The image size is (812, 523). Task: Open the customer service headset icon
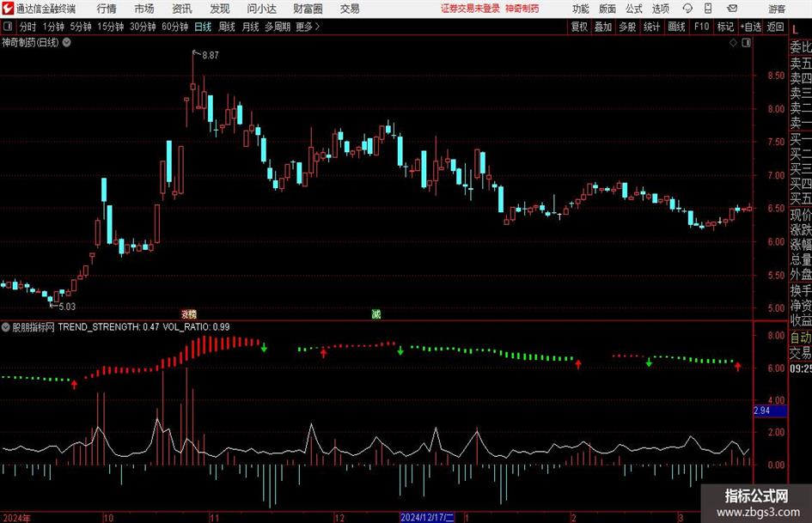687,9
